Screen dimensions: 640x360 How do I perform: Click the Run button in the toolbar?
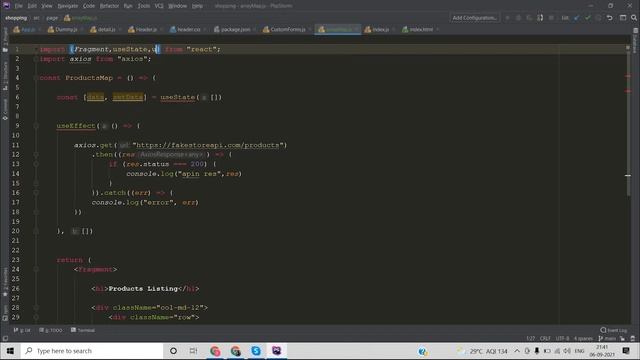tap(507, 18)
